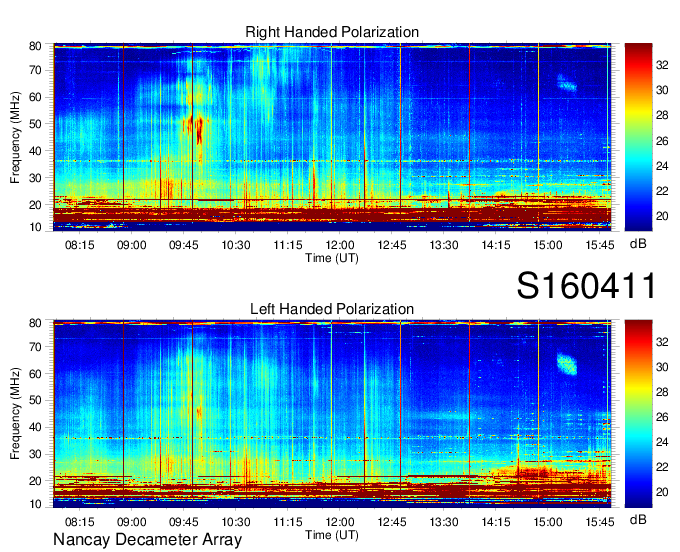Click the 50 MHz tick of Right Handed plot

(36, 124)
